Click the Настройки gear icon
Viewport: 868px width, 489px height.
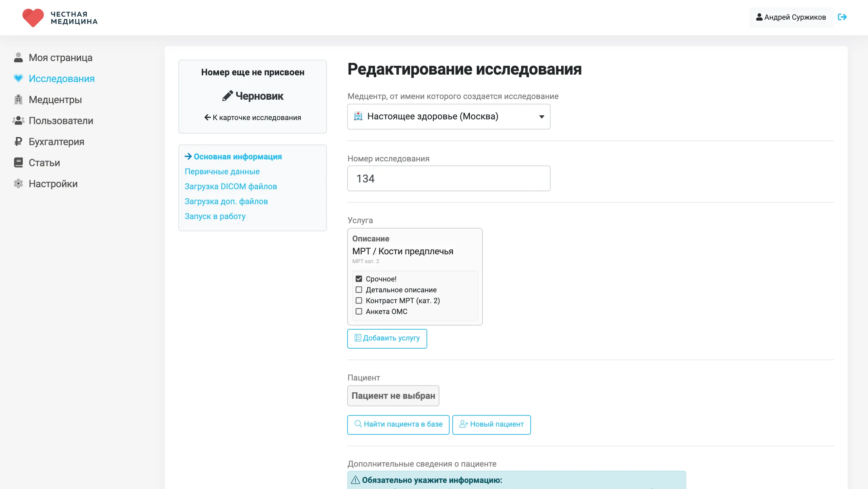coord(18,183)
